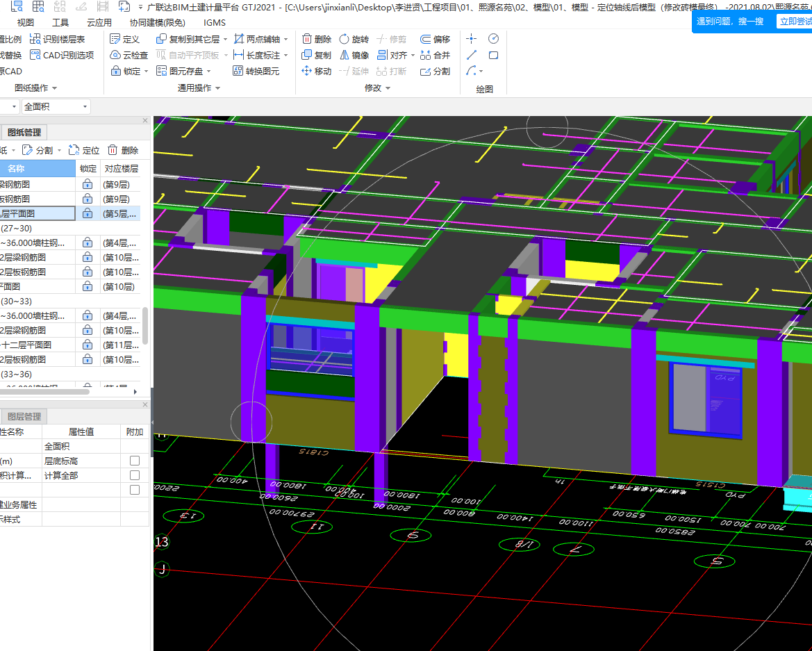Tick the 附加 checkbox for 层底标高 row
The height and width of the screenshot is (651, 812).
135,461
